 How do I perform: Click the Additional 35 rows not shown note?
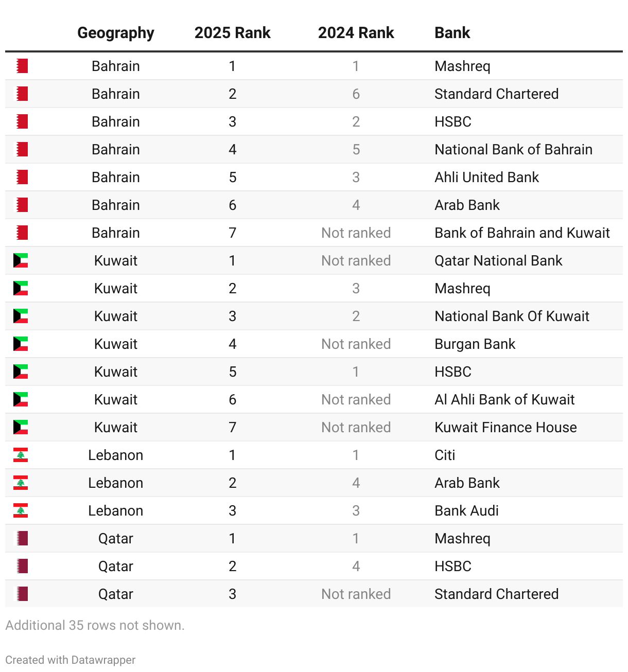click(x=95, y=625)
